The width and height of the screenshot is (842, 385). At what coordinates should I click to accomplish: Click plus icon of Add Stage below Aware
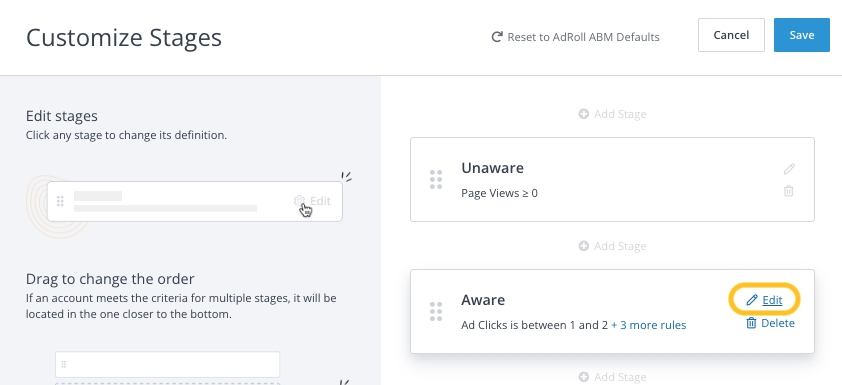pyautogui.click(x=584, y=377)
